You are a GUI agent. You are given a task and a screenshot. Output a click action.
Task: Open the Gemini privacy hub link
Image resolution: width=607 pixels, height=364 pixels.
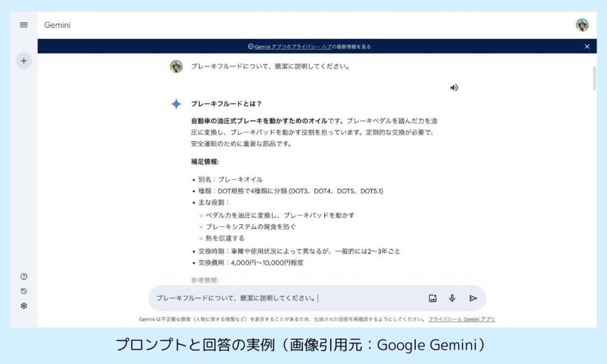[293, 47]
